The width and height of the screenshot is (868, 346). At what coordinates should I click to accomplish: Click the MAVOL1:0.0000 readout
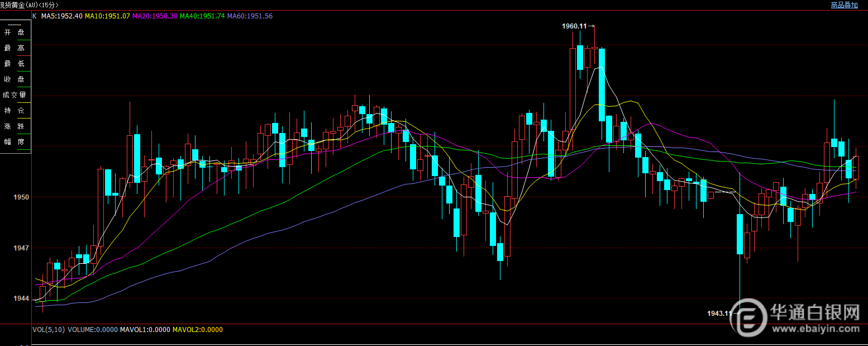pos(145,330)
